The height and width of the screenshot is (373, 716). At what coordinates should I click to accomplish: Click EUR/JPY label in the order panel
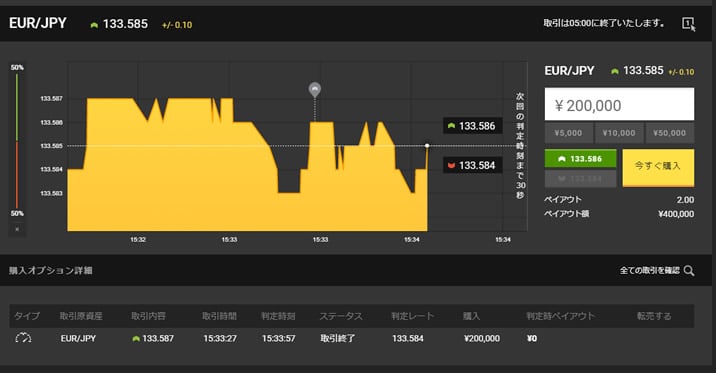tap(569, 71)
